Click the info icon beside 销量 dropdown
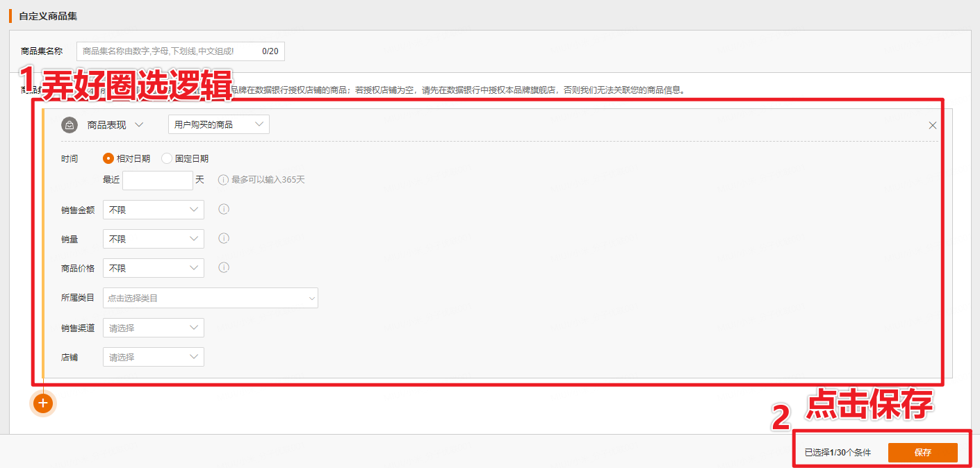Image resolution: width=980 pixels, height=468 pixels. tap(224, 238)
